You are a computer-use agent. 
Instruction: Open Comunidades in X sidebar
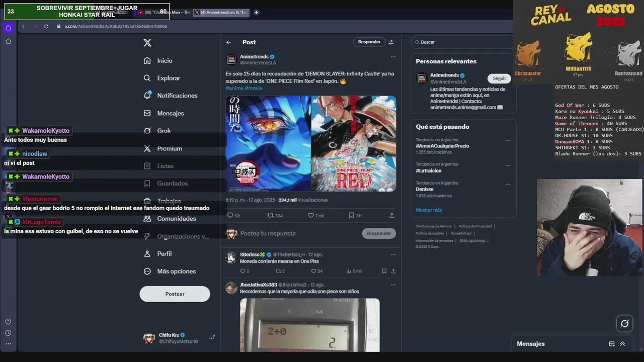170,219
